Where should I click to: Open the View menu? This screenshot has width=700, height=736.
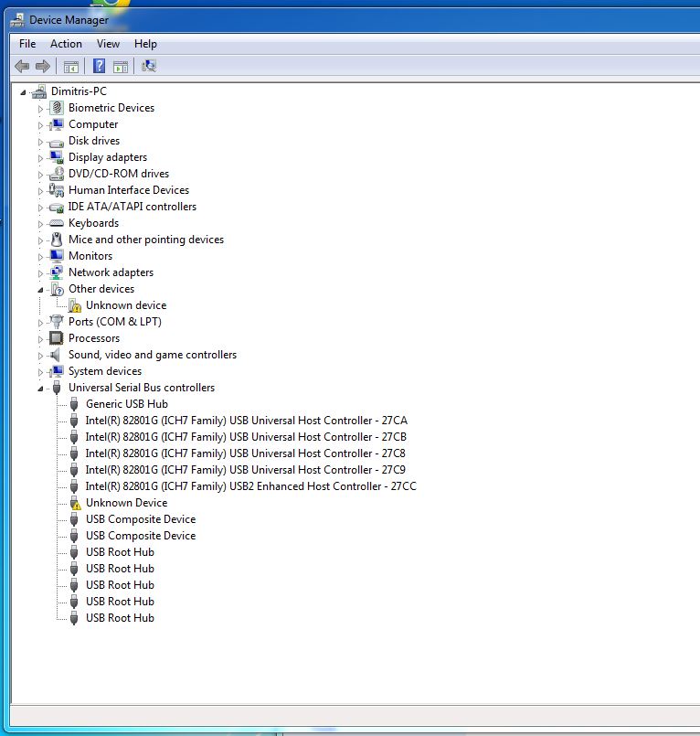108,44
